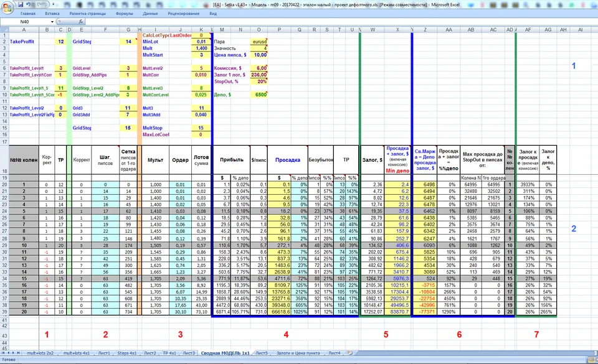The width and height of the screenshot is (598, 364).
Task: Go to first sheet with tab scroll arrow
Action: pos(4,353)
